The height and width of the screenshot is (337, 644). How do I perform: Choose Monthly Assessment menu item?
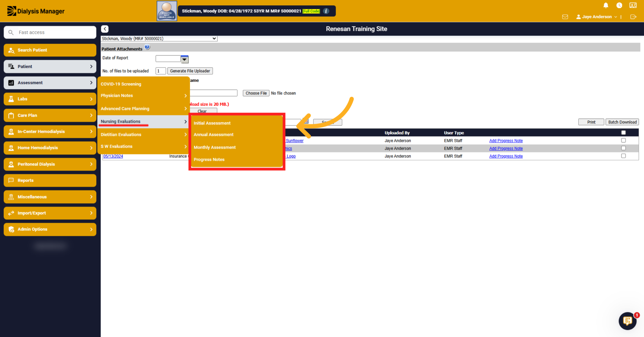point(214,147)
